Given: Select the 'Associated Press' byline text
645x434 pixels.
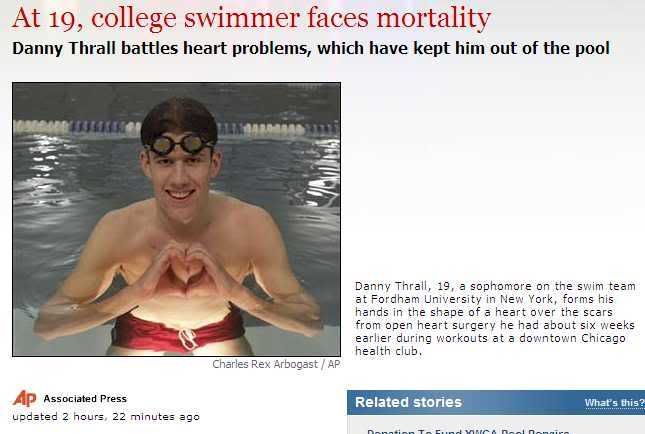Looking at the screenshot, I should (x=85, y=398).
